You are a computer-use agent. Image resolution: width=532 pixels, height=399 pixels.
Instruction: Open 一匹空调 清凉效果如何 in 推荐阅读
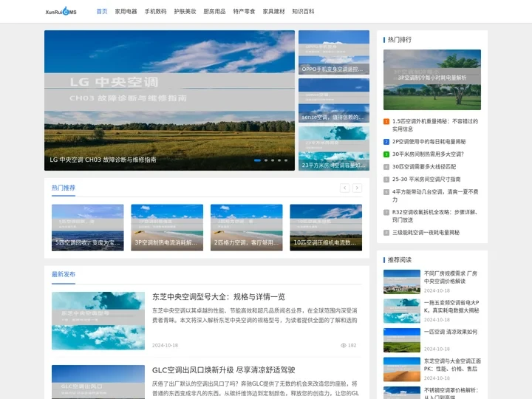(x=450, y=332)
